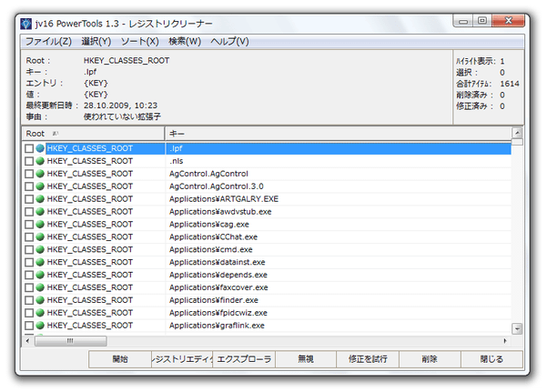Screen dimensions: 547x392
Task: Click green ball icon of AgControl.AgControl row
Action: point(40,174)
